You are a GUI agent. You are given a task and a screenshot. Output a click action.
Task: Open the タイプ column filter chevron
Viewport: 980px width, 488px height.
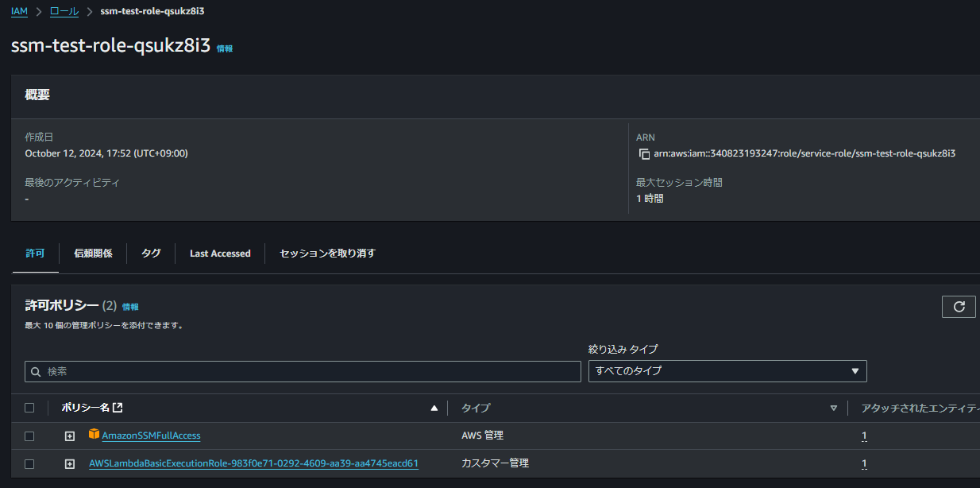(x=834, y=407)
